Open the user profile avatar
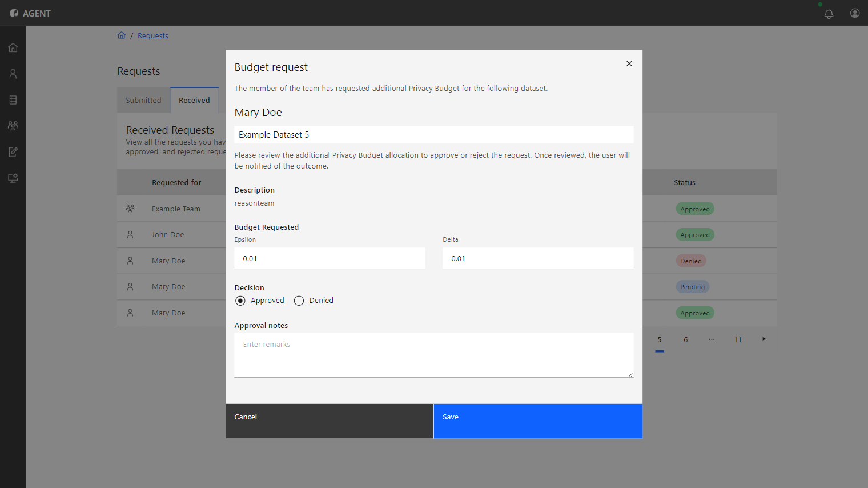This screenshot has height=488, width=868. 855,13
